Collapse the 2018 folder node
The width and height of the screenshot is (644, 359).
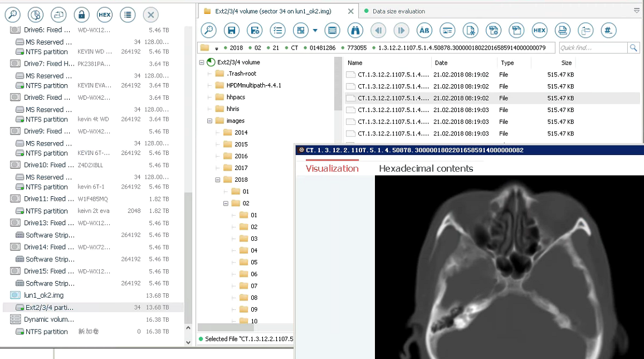218,180
